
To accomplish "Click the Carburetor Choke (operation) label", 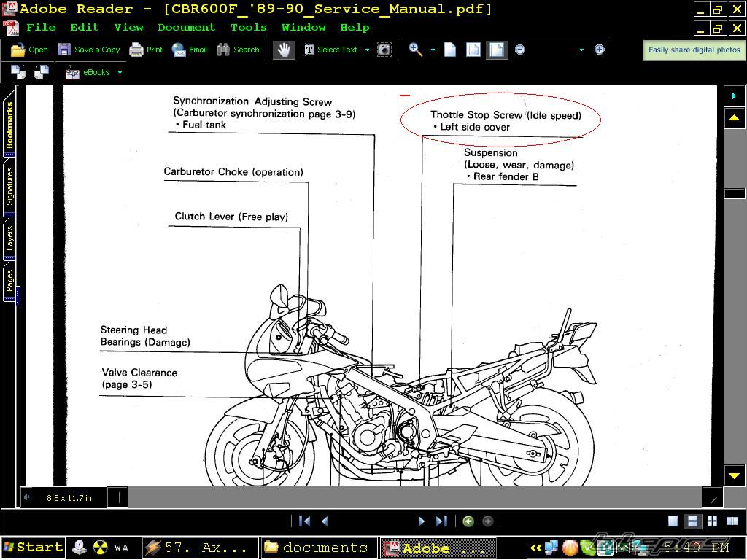I will point(233,172).
